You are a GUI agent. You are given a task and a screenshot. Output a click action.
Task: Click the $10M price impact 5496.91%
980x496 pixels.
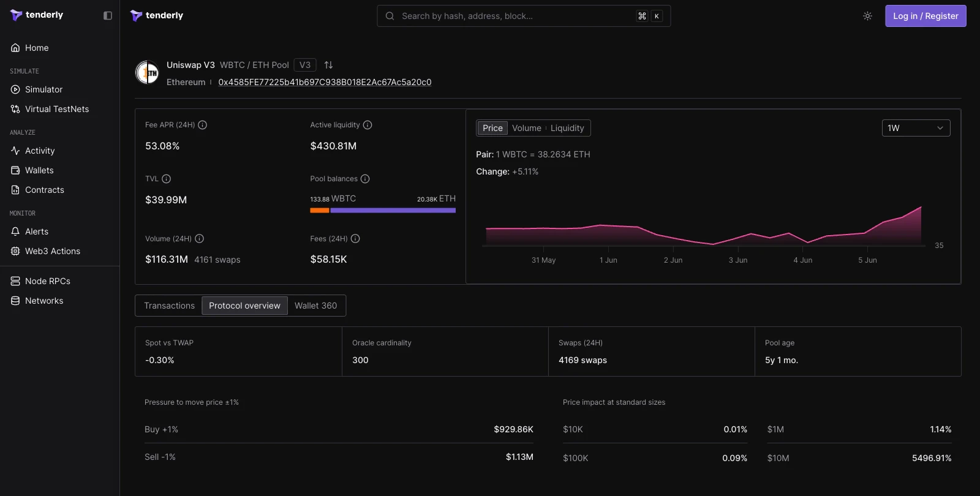click(x=932, y=458)
